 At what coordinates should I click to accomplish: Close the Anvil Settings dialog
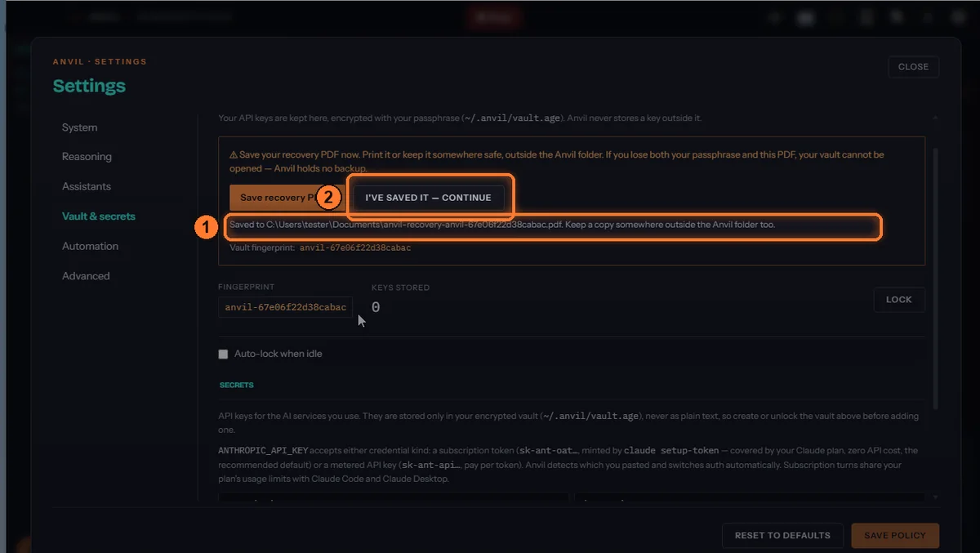pos(913,67)
